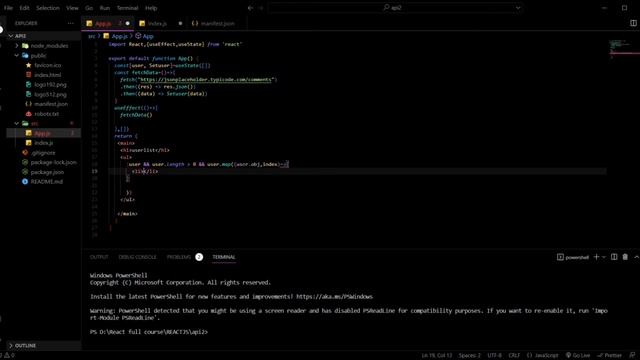Change the CRLF line ending setting
The width and height of the screenshot is (640, 360).
514,356
